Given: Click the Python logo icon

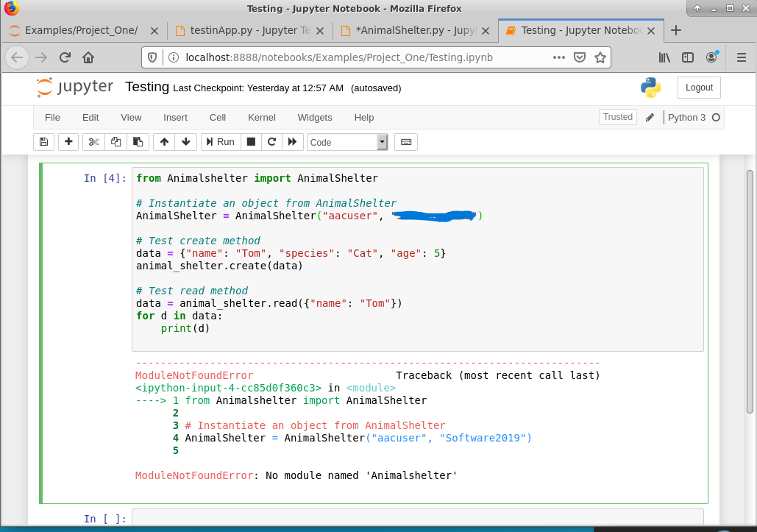Looking at the screenshot, I should 650,88.
